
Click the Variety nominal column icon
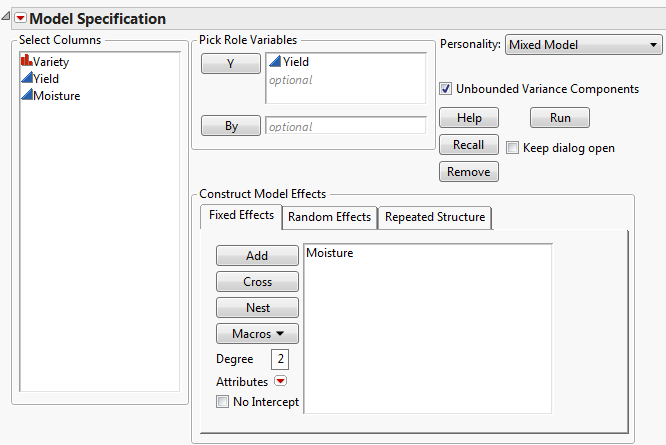(26, 62)
